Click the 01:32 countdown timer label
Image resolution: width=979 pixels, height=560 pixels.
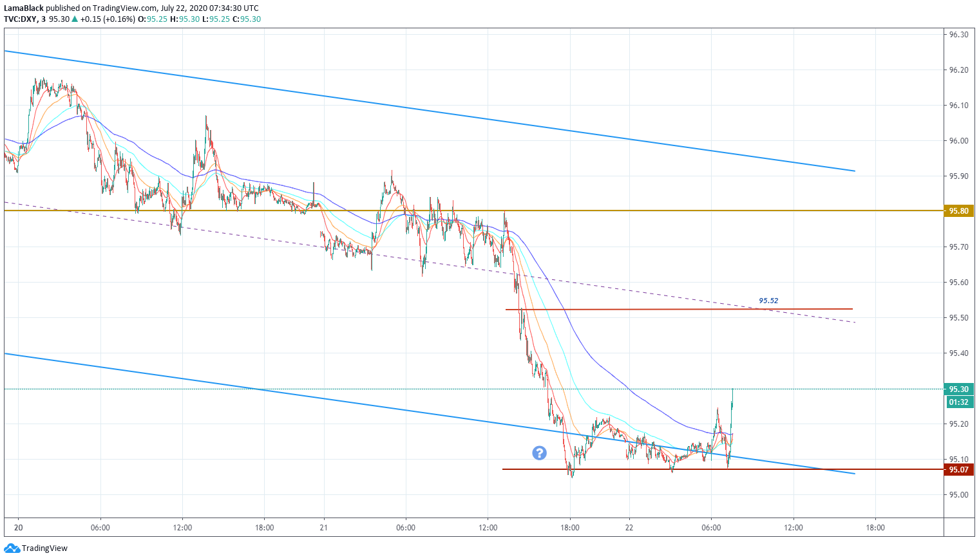pos(958,402)
